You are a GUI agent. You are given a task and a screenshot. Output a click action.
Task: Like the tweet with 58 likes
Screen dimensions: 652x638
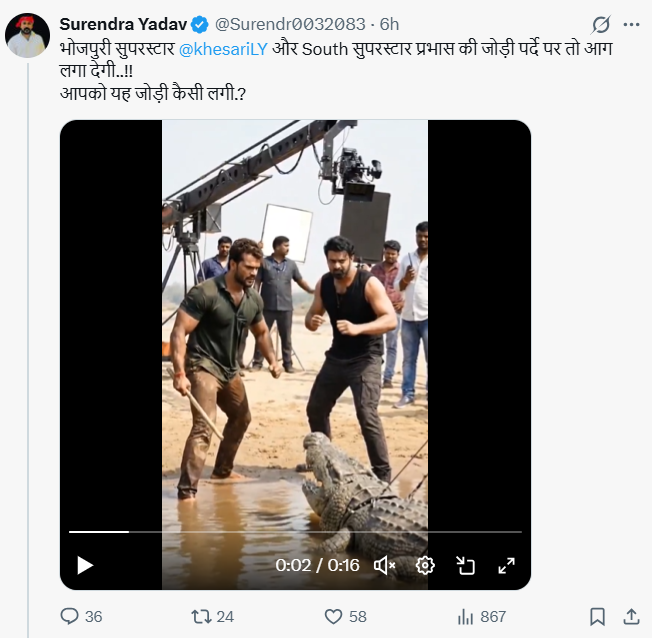click(x=330, y=616)
